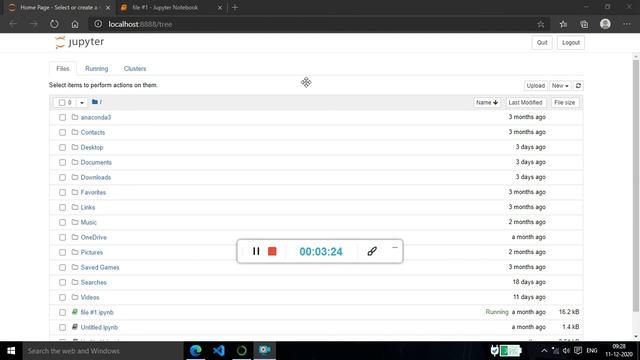640x360 pixels.
Task: Click the Logout button
Action: click(x=571, y=42)
